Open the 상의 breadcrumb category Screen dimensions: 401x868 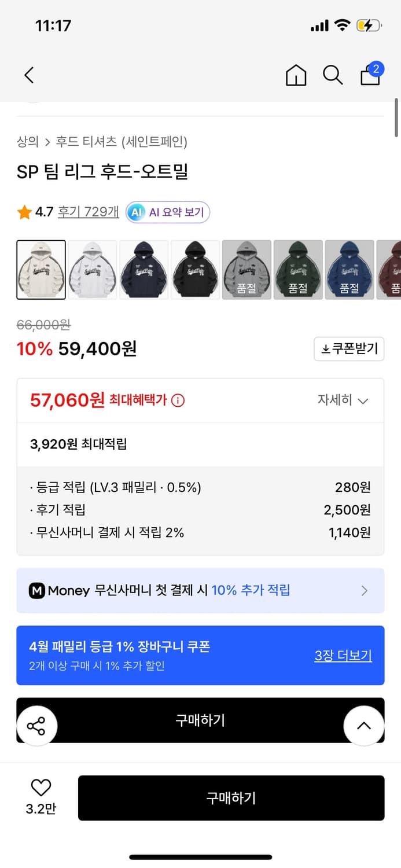(25, 142)
